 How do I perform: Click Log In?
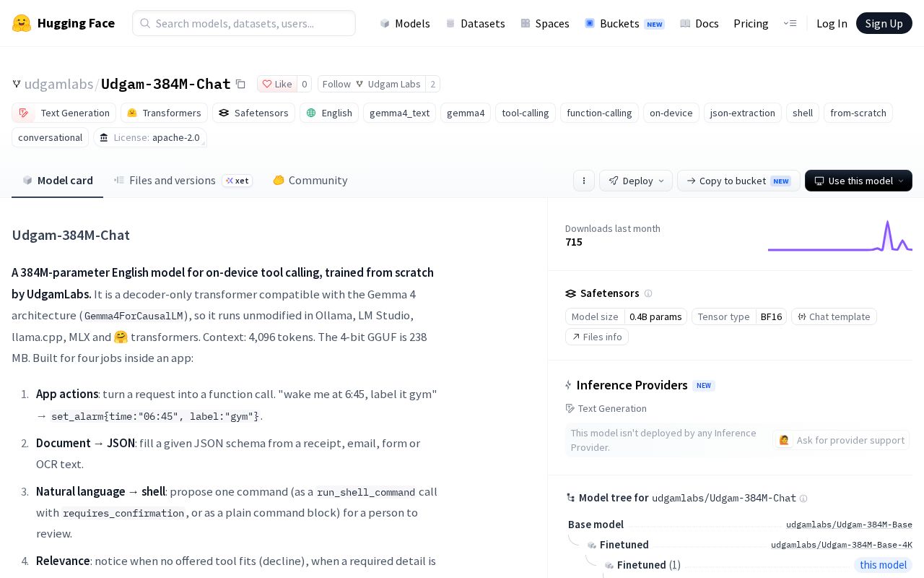point(832,23)
